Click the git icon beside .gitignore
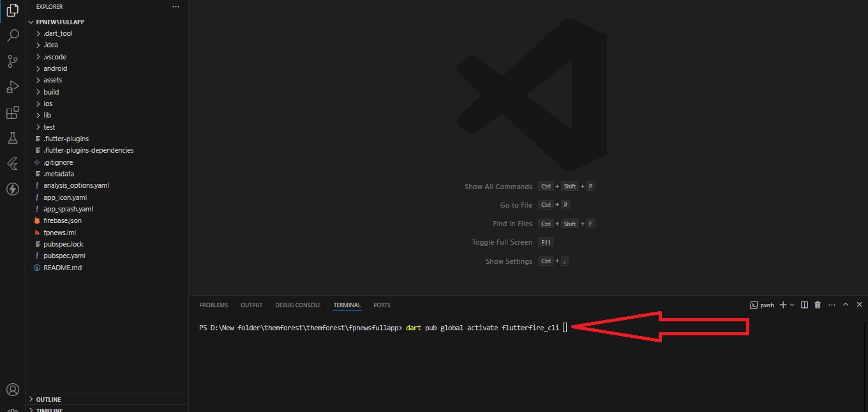Screen dimensions: 868x412 (x=37, y=162)
